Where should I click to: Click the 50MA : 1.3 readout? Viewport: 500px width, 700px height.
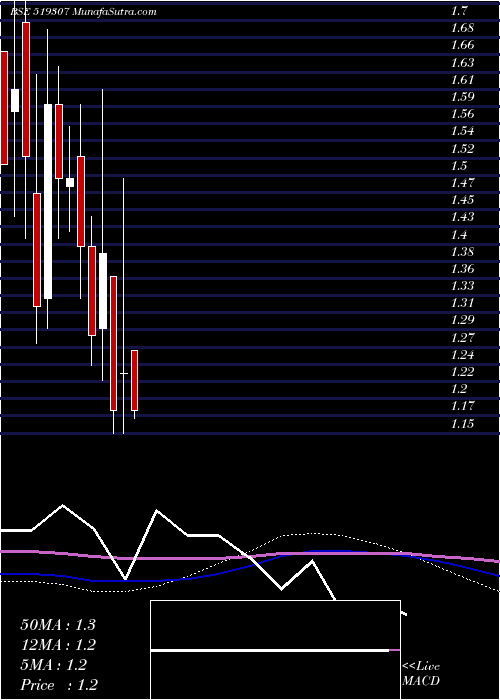tap(58, 625)
